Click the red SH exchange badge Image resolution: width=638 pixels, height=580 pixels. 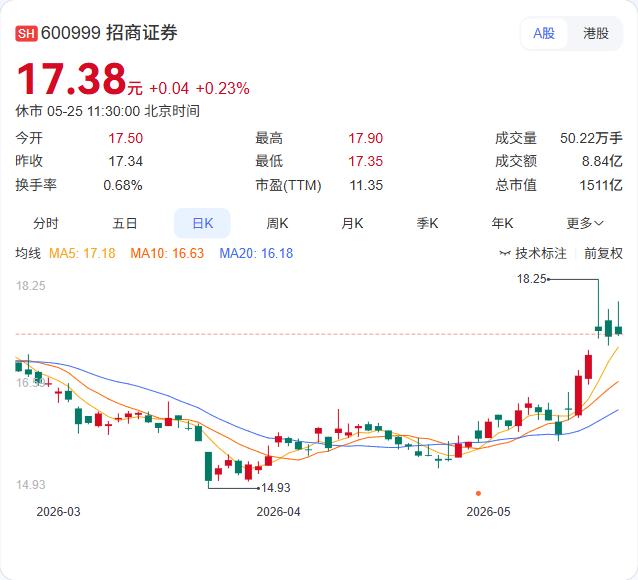[26, 33]
